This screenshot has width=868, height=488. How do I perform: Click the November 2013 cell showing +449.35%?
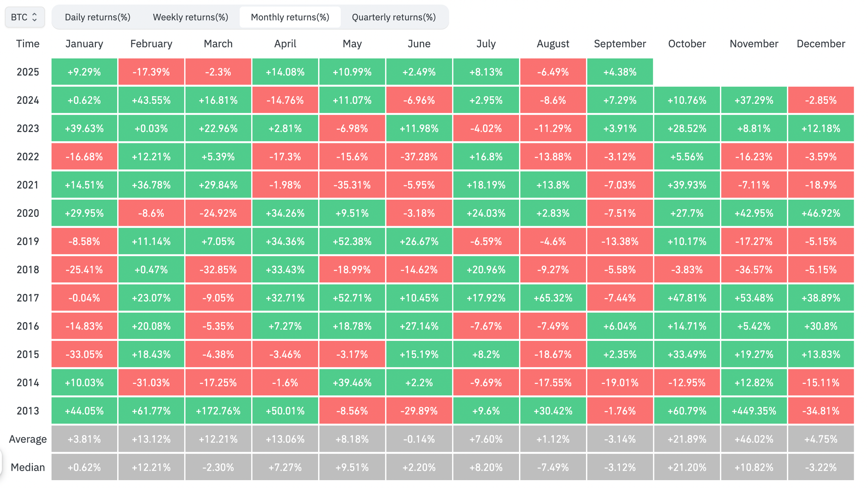[x=753, y=411]
